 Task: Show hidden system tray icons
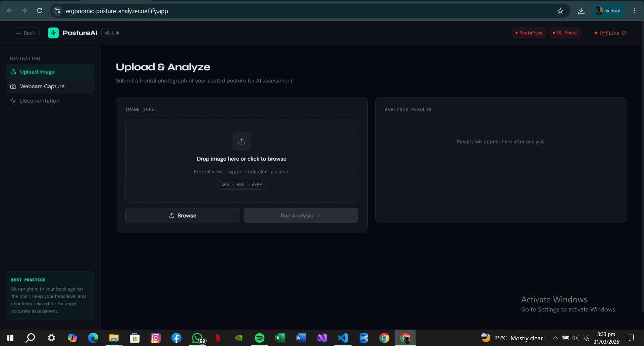pos(555,338)
